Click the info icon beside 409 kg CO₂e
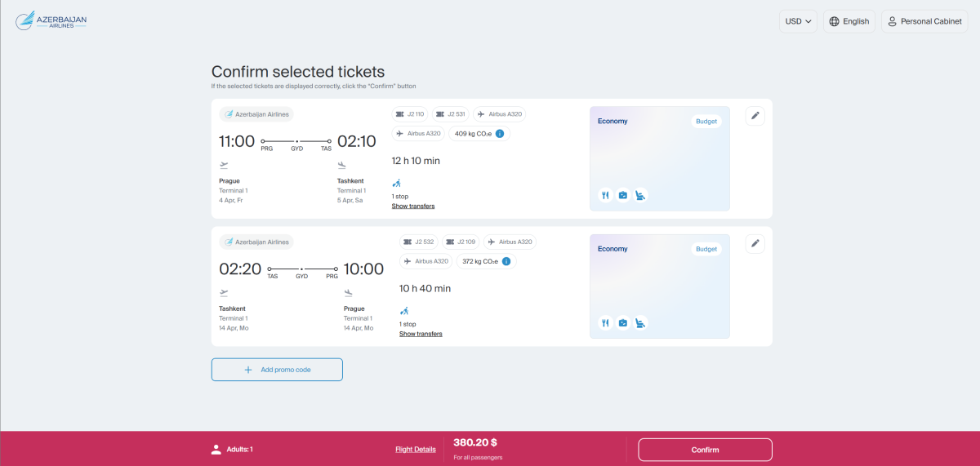Screen dimensions: 980x466 (x=499, y=134)
